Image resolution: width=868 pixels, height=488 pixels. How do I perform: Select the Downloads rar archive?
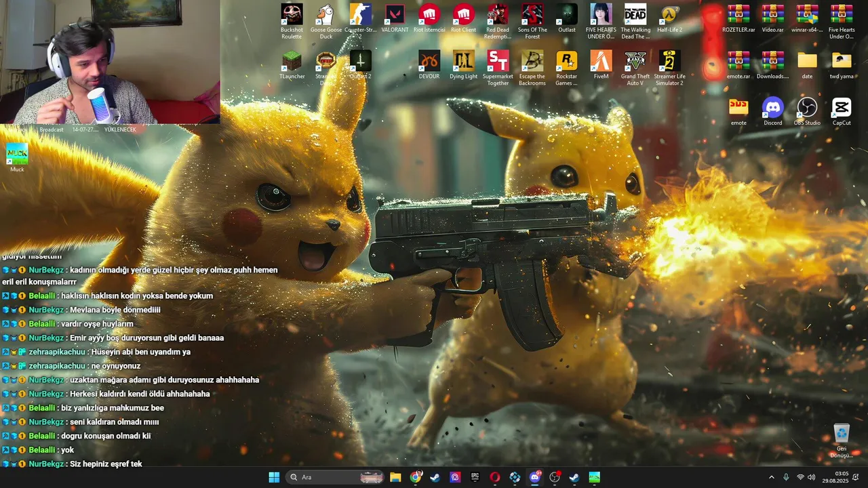[x=772, y=65]
